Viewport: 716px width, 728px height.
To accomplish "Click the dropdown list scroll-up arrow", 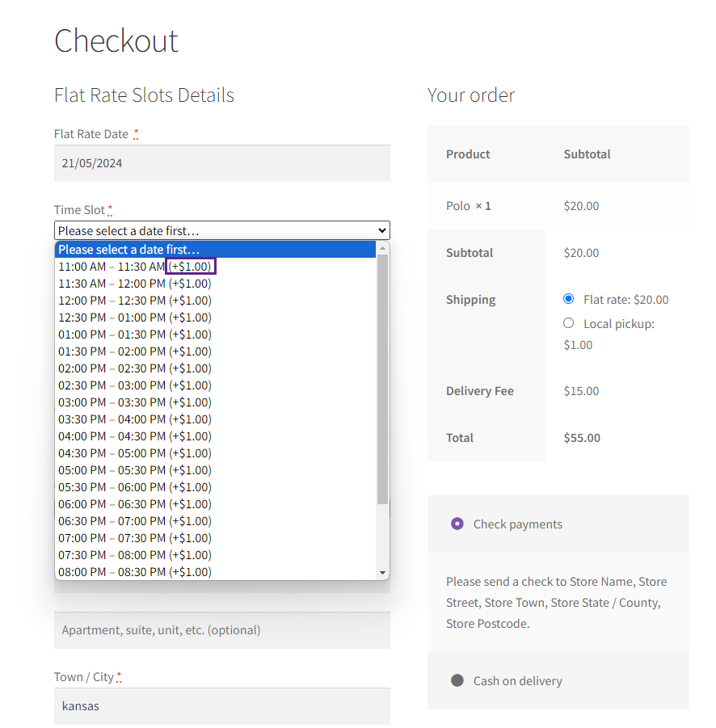I will click(382, 248).
